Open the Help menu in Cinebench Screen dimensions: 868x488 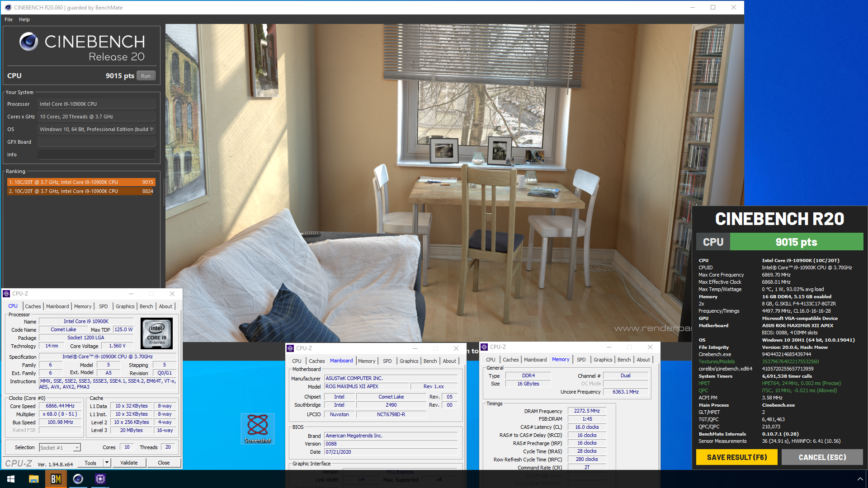[x=24, y=19]
